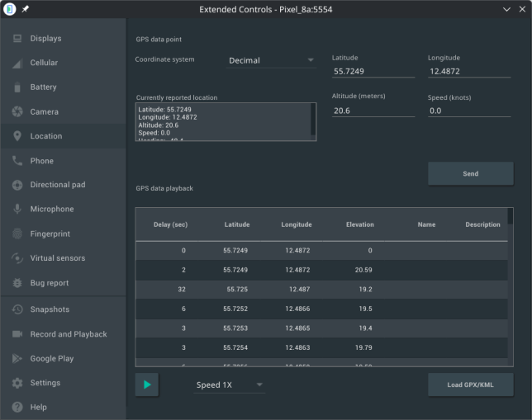Click the Snapshots history icon
532x420 pixels.
click(17, 309)
